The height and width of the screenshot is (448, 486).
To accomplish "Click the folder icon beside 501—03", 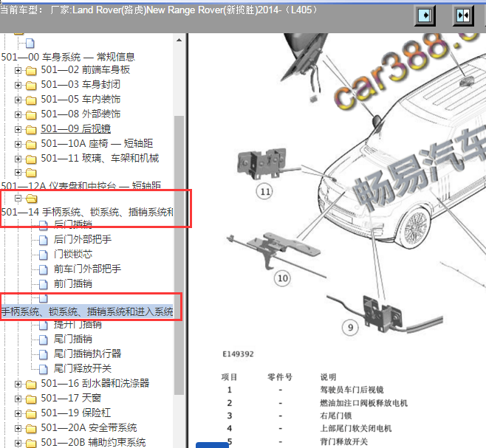I will coord(31,86).
